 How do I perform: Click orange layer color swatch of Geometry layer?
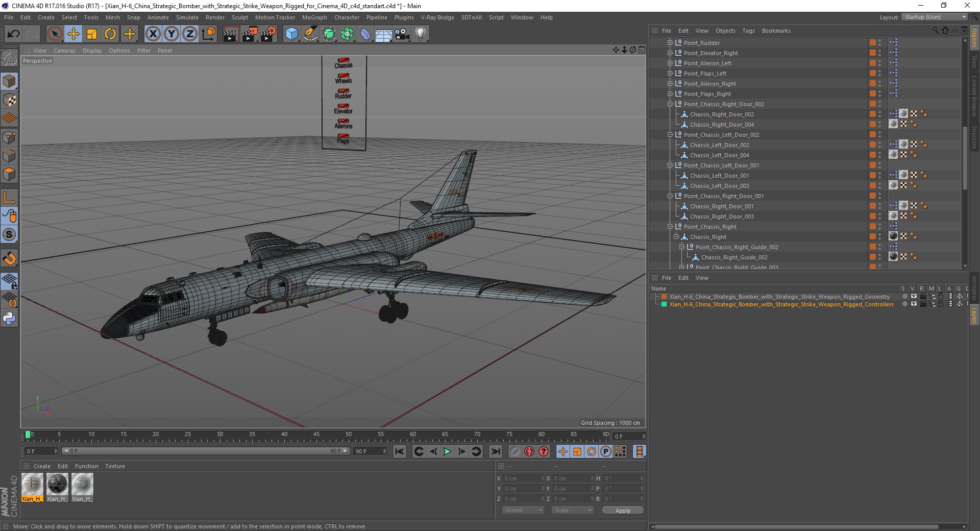tap(664, 297)
